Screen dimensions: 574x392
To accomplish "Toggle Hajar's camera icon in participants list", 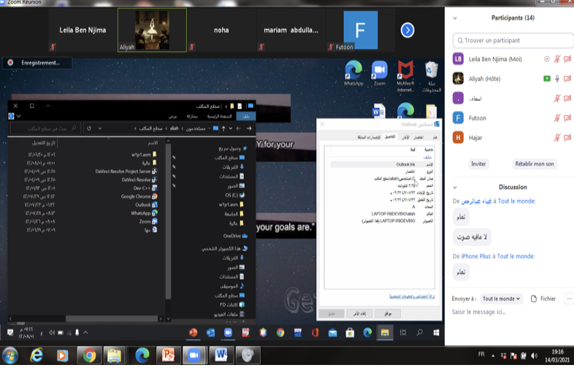I will (567, 137).
